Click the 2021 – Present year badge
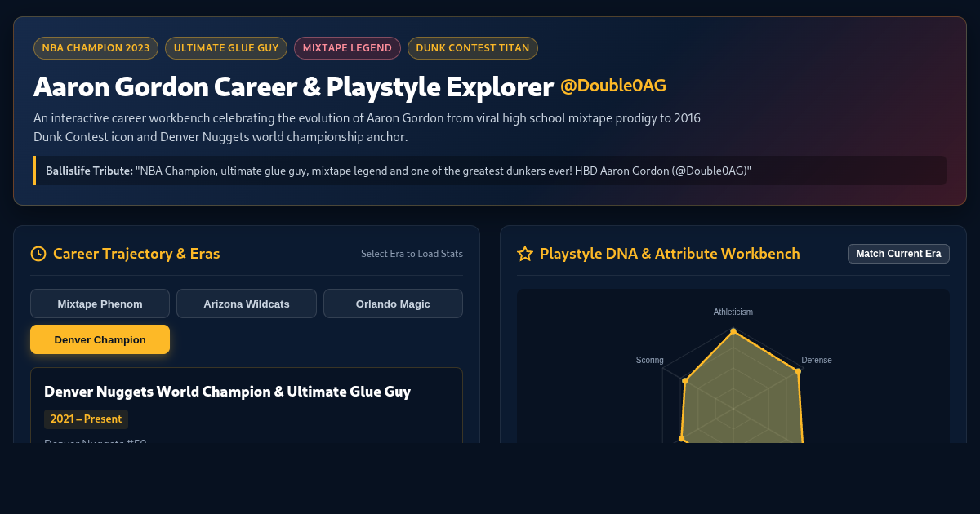This screenshot has width=980, height=514. (86, 419)
